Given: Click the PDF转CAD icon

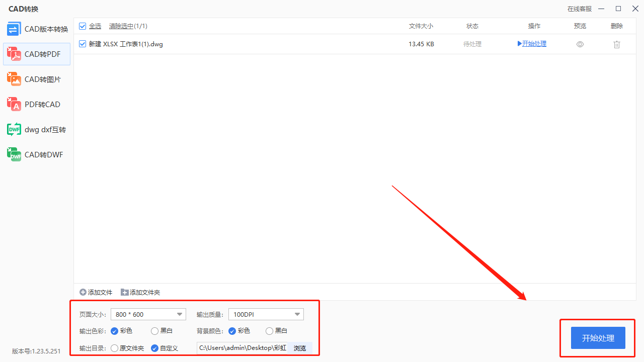Looking at the screenshot, I should click(14, 105).
